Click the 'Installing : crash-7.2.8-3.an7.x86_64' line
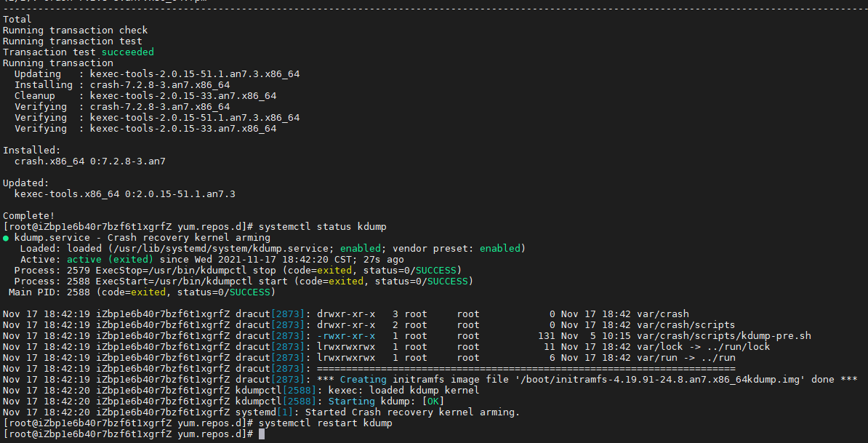Viewport: 868px width, 443px height. (x=121, y=85)
